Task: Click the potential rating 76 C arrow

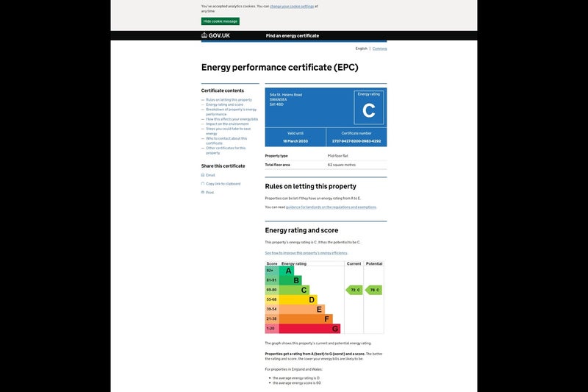Action: coord(373,290)
